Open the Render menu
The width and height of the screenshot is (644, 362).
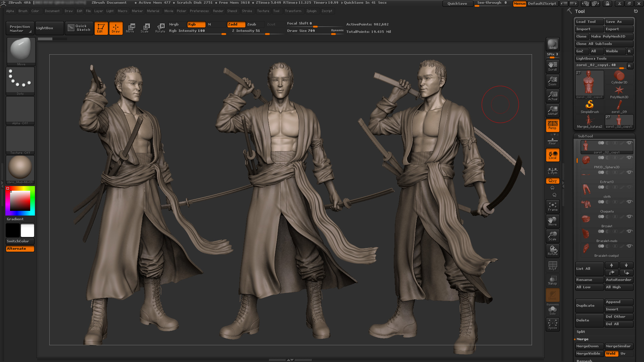click(x=218, y=11)
